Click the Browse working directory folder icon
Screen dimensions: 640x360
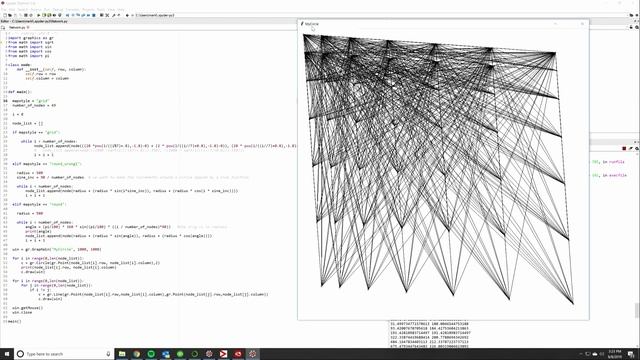tap(631, 15)
